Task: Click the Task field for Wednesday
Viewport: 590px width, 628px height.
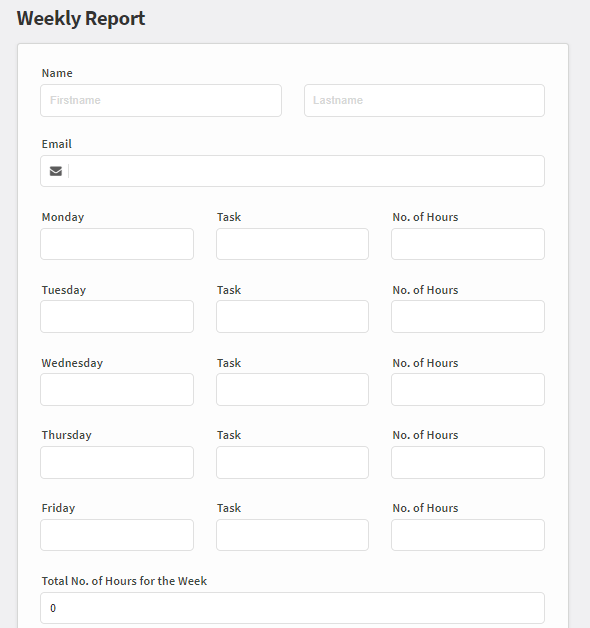Action: coord(292,389)
